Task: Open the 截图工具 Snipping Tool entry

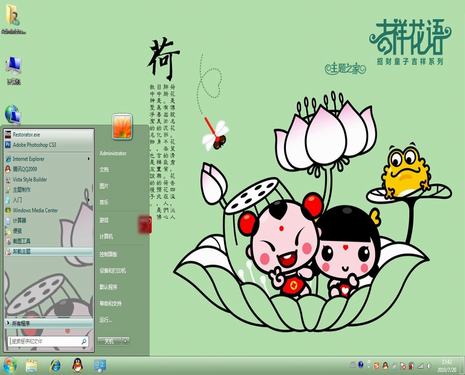Action: pyautogui.click(x=49, y=241)
